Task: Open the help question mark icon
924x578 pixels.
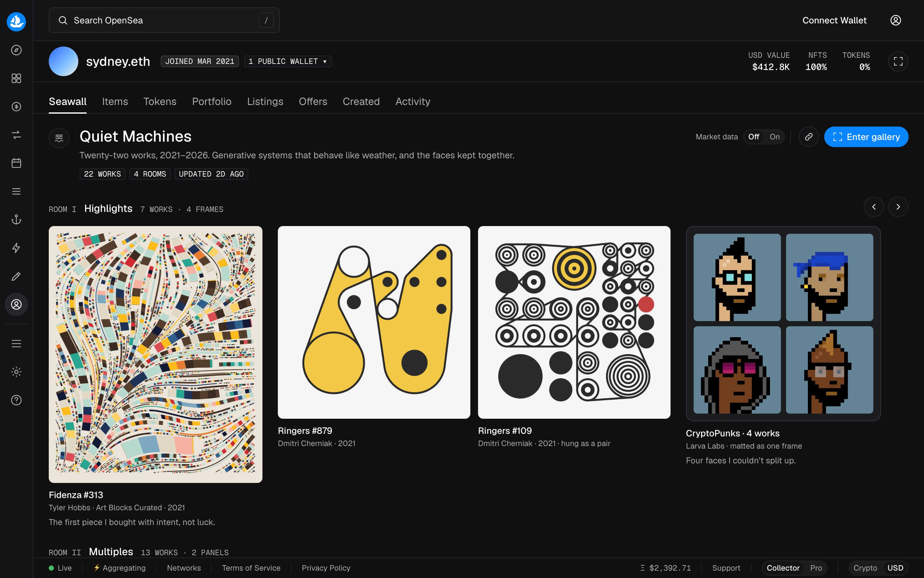Action: point(16,400)
